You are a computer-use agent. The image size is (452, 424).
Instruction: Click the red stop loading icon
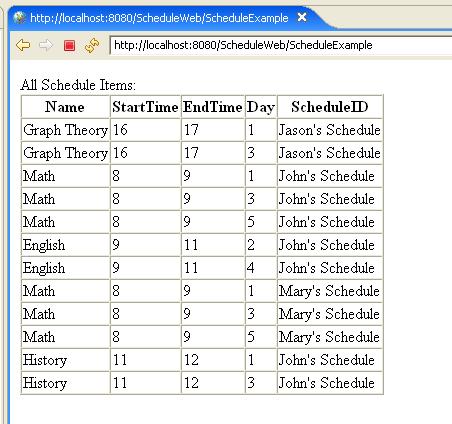[x=69, y=45]
